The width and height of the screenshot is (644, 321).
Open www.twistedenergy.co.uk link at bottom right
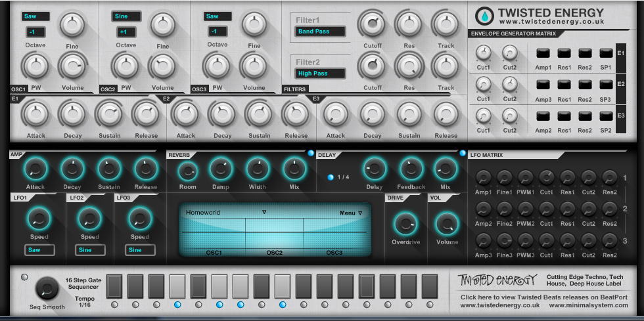pos(500,305)
